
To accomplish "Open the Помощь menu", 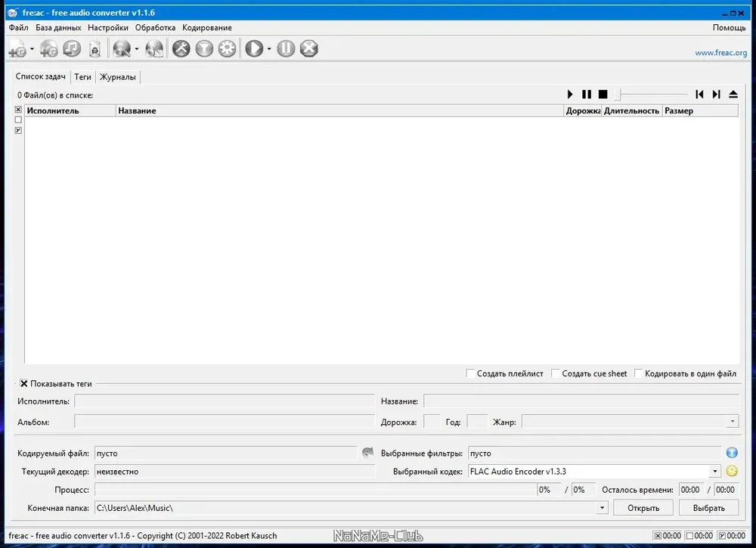I will (729, 28).
